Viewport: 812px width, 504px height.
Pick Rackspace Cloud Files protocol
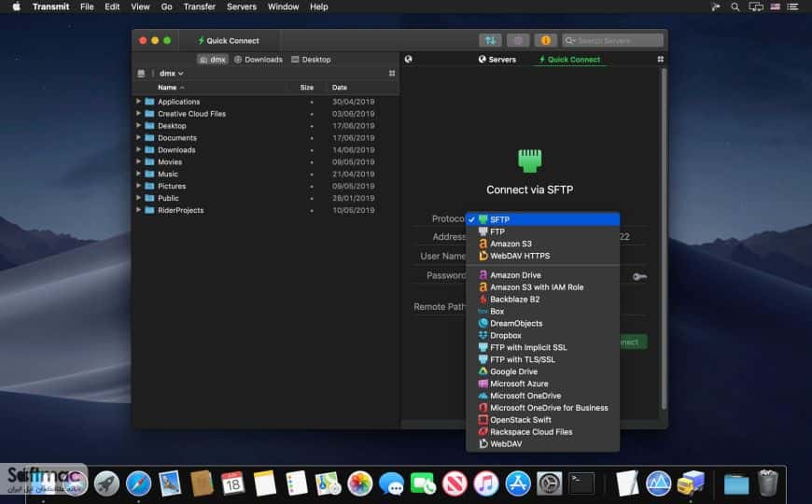(542, 432)
